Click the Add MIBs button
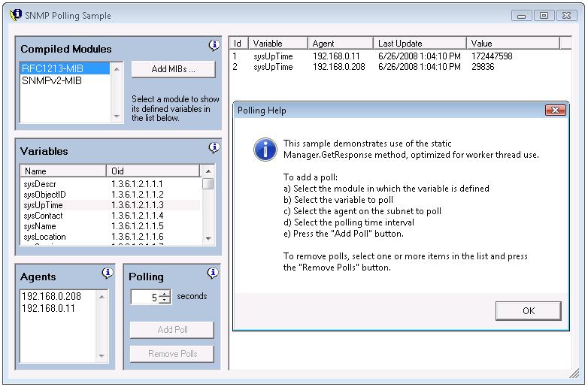 [x=173, y=69]
